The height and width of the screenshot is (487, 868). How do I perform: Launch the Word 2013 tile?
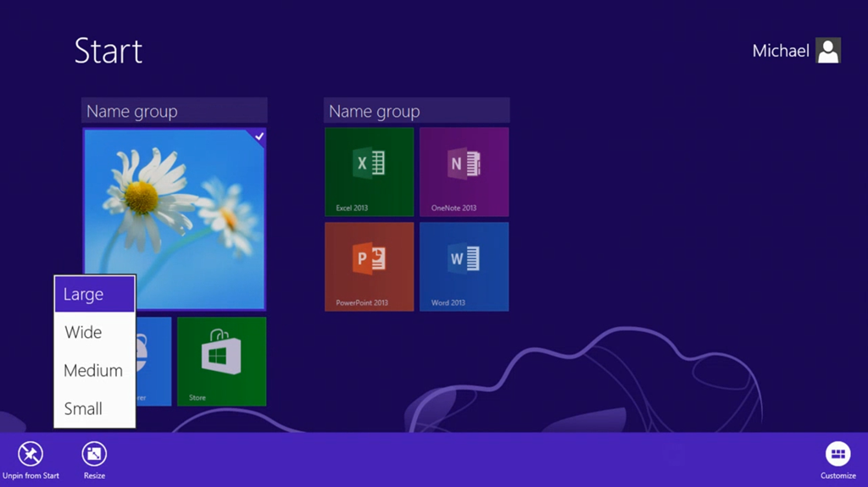pyautogui.click(x=464, y=267)
